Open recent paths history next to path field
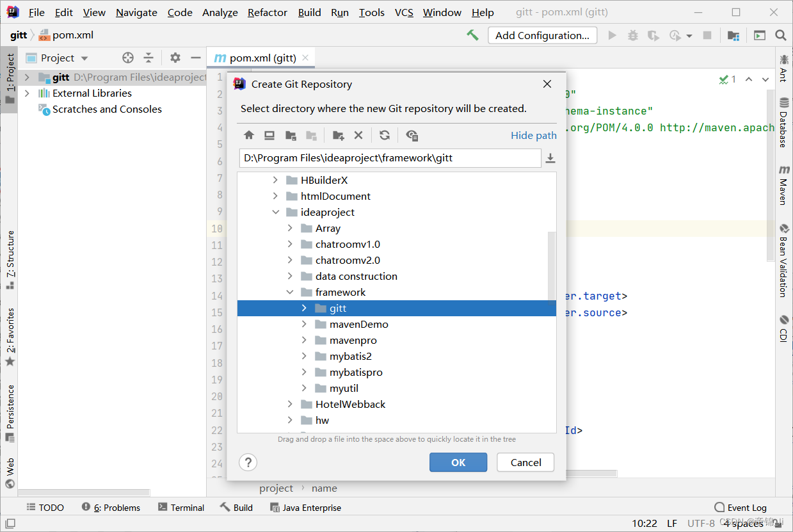This screenshot has width=793, height=532. (x=550, y=158)
